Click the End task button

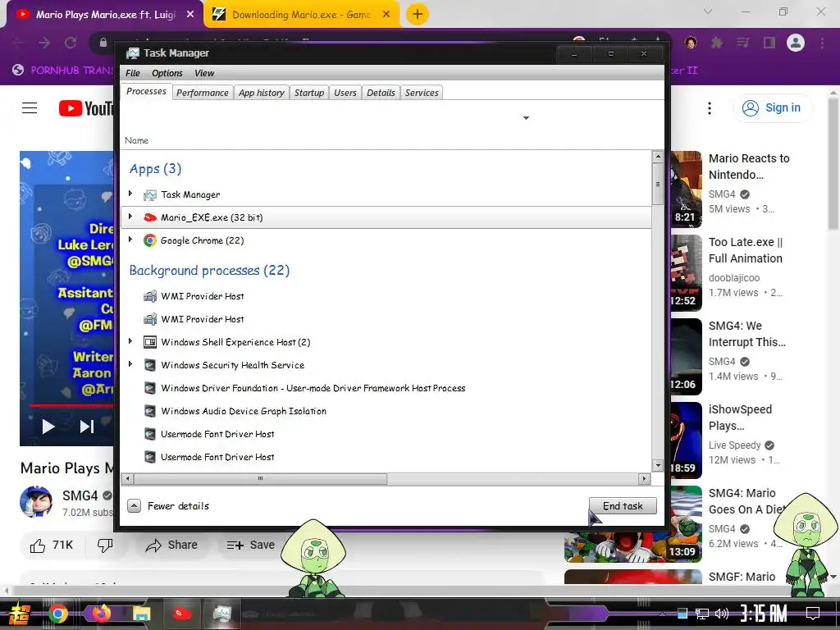623,505
